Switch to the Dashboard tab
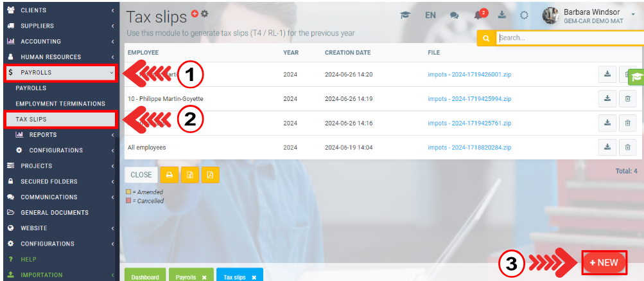644x281 pixels. coord(145,276)
